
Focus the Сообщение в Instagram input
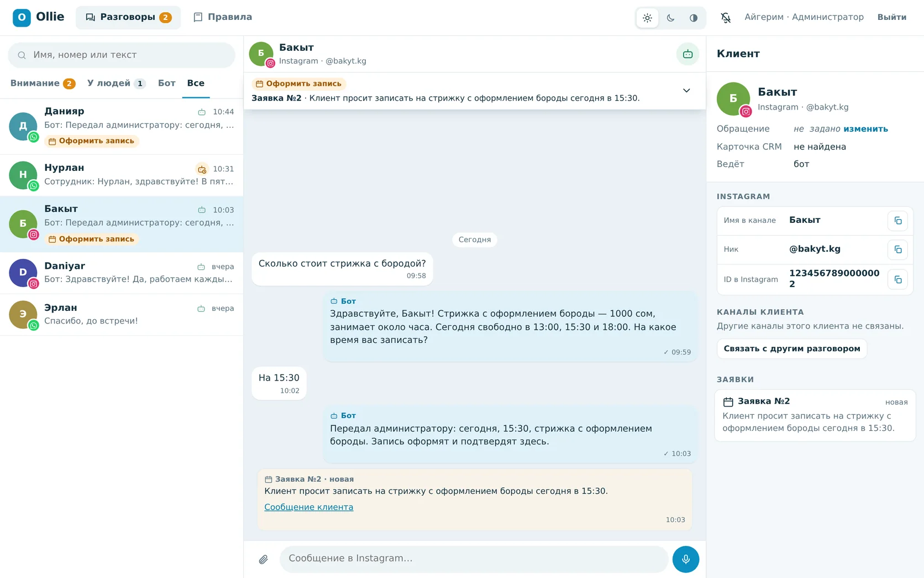coord(474,559)
